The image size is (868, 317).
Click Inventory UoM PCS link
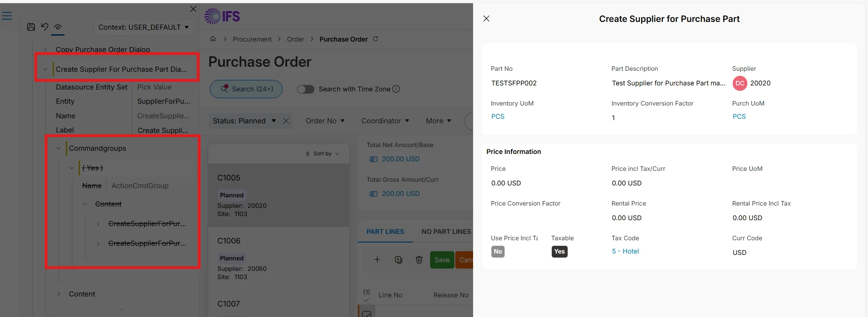tap(498, 116)
